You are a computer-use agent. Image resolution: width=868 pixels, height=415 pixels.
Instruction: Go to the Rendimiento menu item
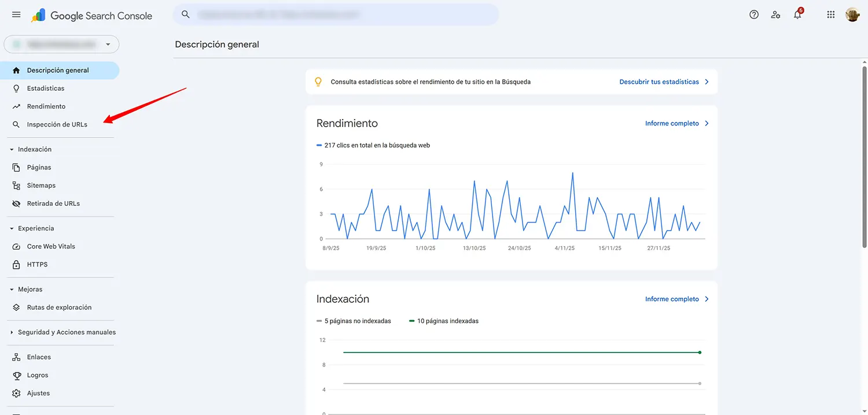(46, 106)
